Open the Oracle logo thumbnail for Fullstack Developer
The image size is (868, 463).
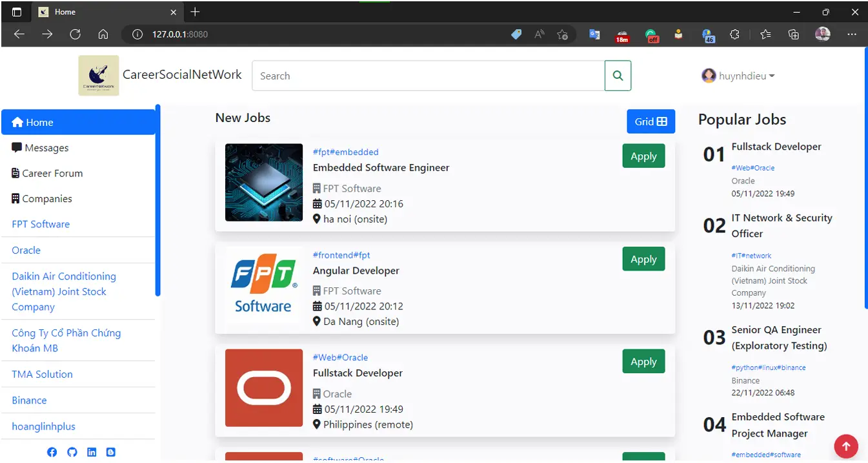[x=264, y=387]
